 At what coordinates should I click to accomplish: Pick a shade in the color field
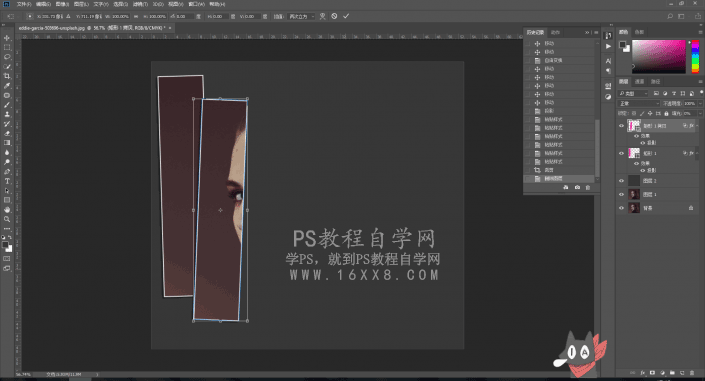tap(659, 56)
